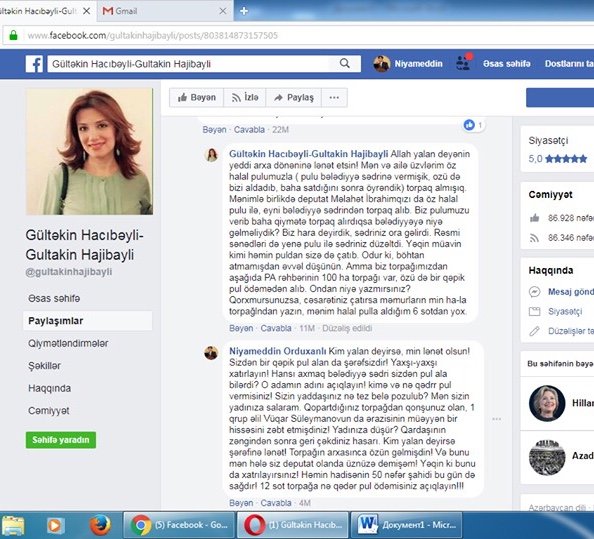This screenshot has width=594, height=539.
Task: Close the Gmail tab
Action: [223, 11]
